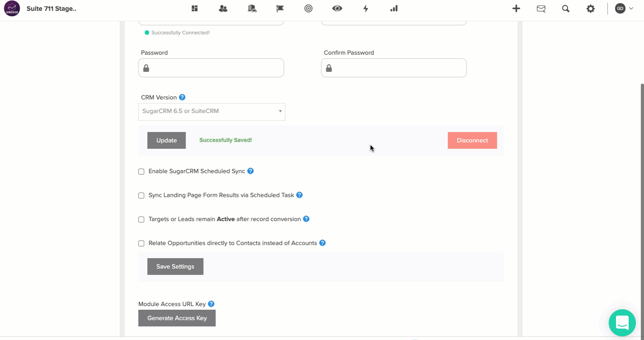Viewport: 644px width, 340px height.
Task: Open the target bullseye icon
Action: (308, 8)
